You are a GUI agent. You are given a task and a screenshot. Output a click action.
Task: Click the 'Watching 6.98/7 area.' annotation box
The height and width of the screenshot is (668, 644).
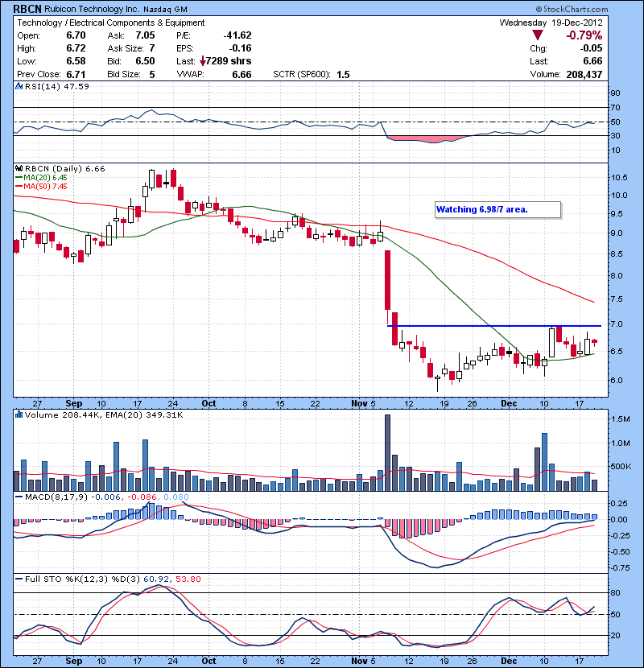pos(497,209)
